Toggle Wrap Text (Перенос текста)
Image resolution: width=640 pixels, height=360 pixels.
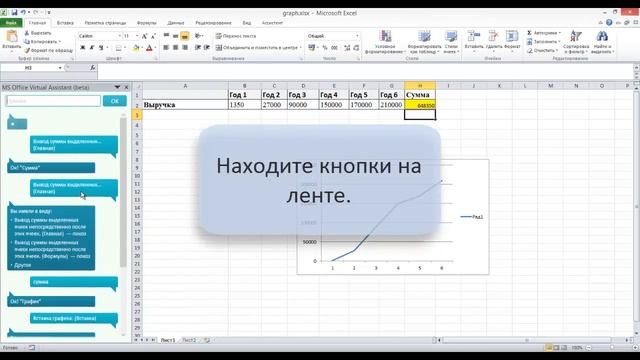click(236, 36)
